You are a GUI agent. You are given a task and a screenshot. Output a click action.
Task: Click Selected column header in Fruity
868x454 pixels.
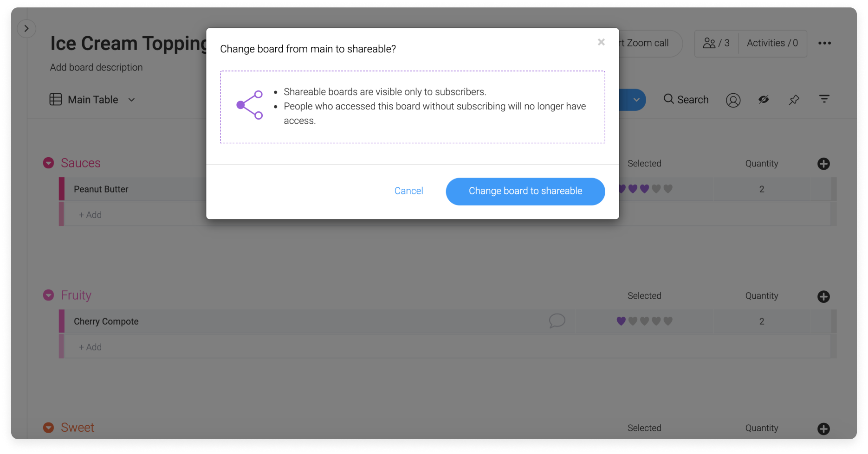point(644,296)
